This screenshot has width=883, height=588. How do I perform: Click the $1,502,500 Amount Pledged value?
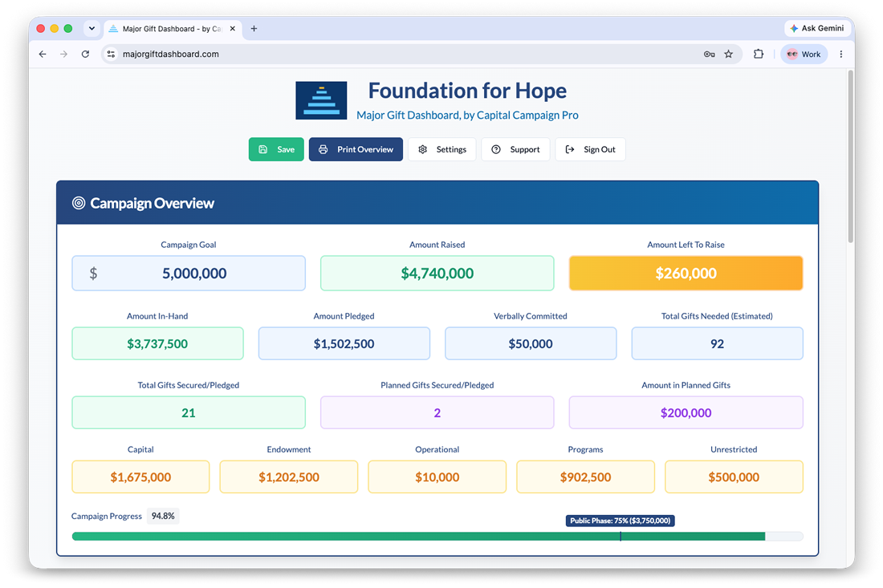(344, 343)
